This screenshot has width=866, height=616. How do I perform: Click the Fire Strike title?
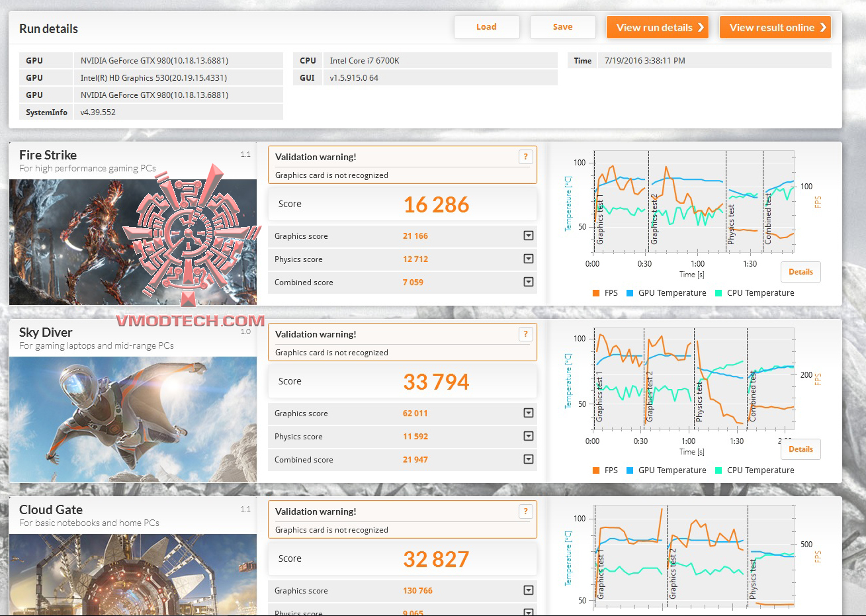pos(48,155)
